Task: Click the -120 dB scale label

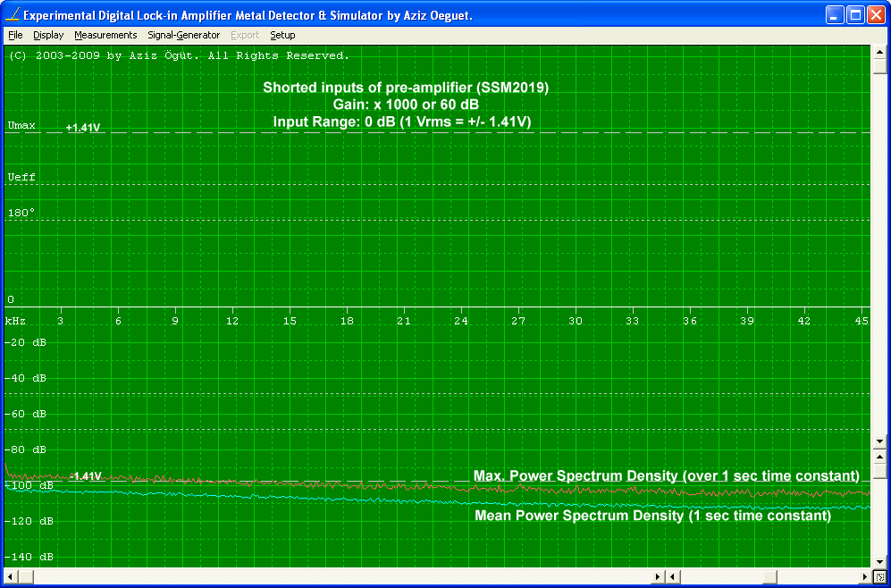Action: tap(29, 521)
